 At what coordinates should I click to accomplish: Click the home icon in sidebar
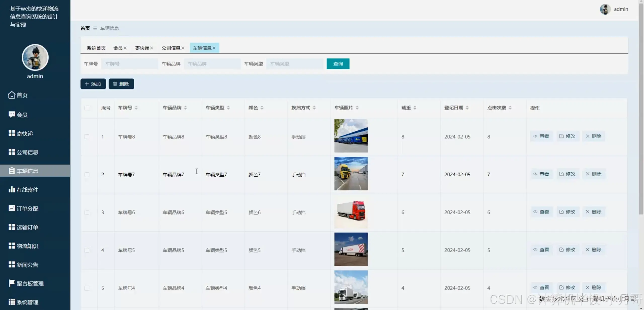click(x=12, y=95)
